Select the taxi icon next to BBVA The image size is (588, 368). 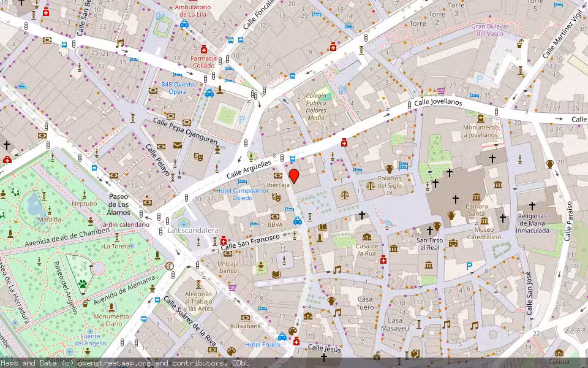tap(298, 220)
